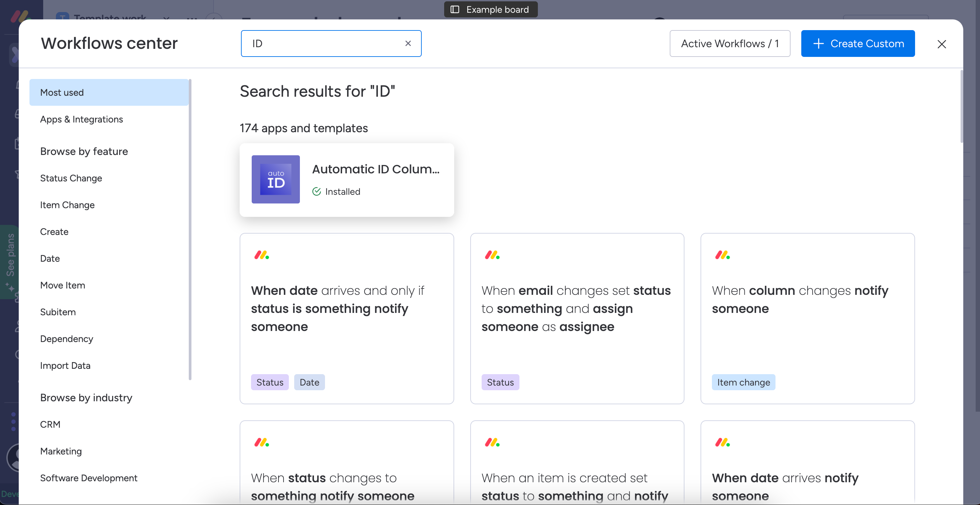980x505 pixels.
Task: Click the monday logo on email changes template
Action: click(x=492, y=255)
